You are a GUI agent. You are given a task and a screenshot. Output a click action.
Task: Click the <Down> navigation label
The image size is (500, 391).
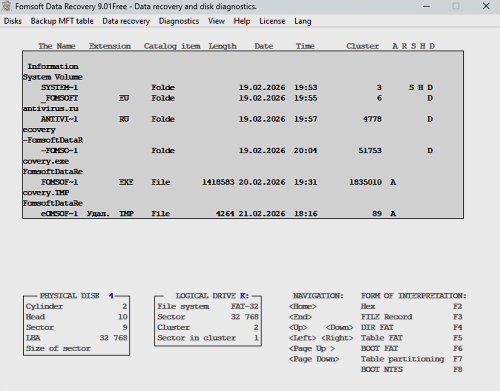[339, 327]
